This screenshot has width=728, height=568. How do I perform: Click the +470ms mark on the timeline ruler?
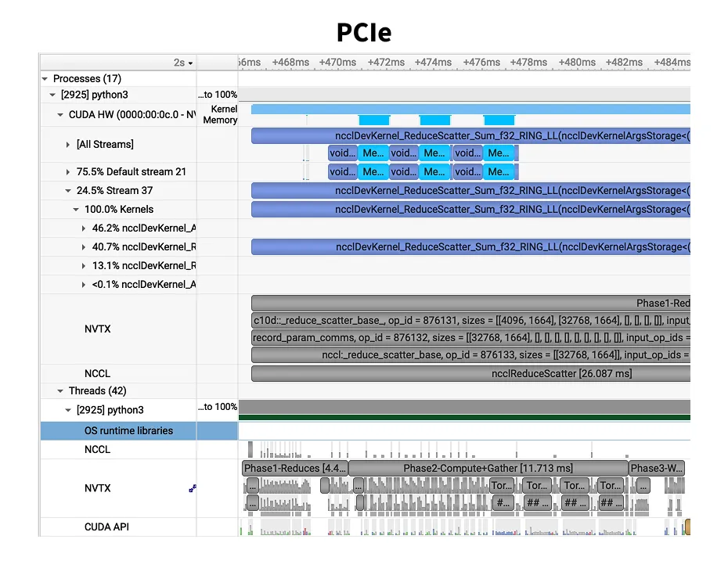337,62
